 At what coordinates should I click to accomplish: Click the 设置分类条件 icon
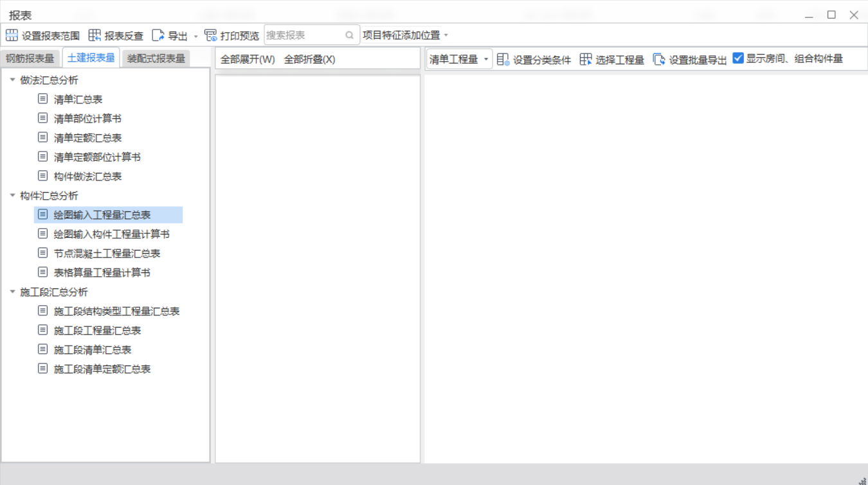pos(503,59)
